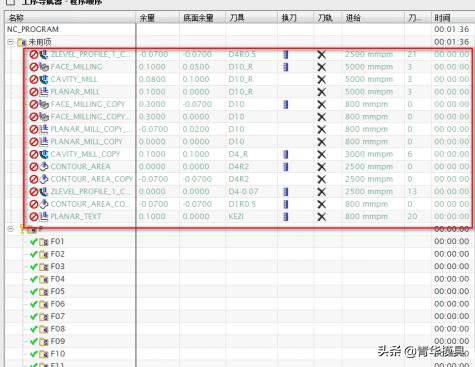
Task: Click the CAVITY_MILL_COPY operation type icon
Action: pos(44,154)
